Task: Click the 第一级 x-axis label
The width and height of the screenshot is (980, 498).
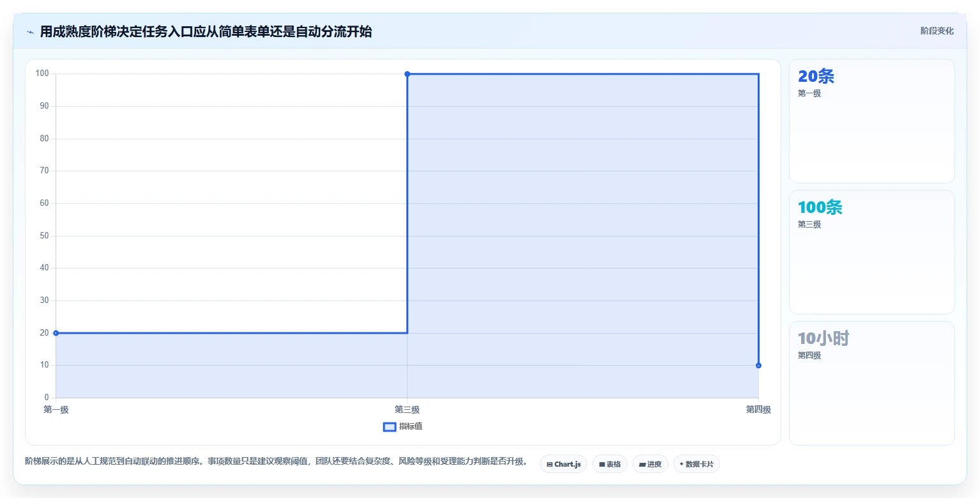Action: point(56,410)
